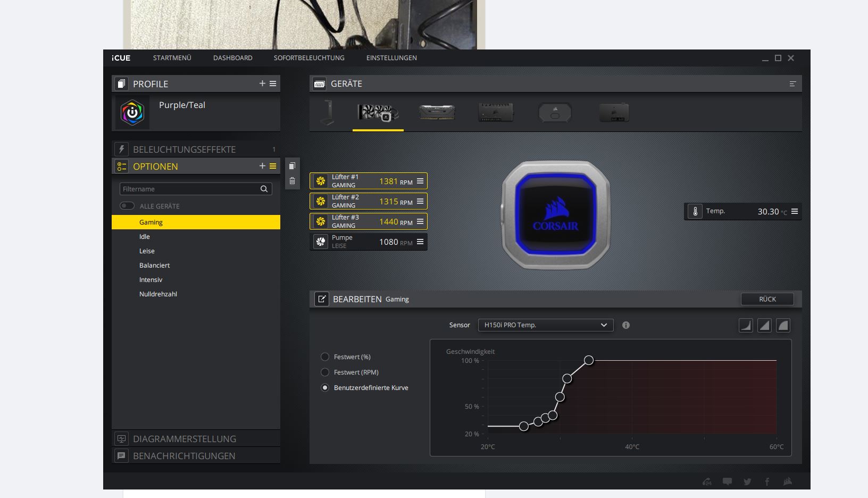Click the Corsair sails logo in footer
868x498 pixels.
tap(788, 482)
